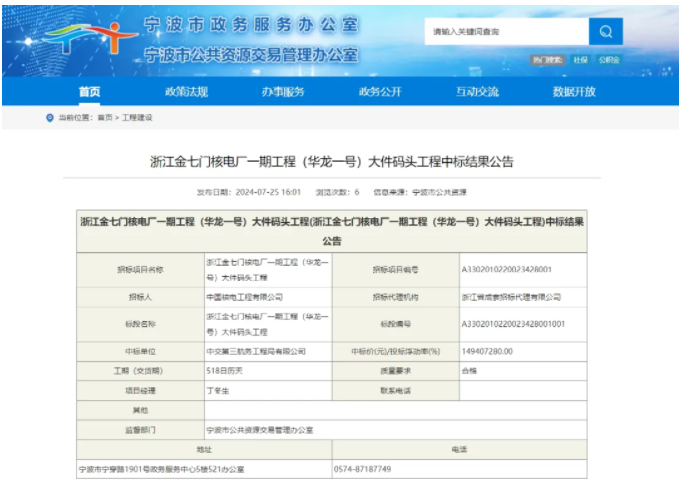Click the 宁波市政务服务办公室 header title
Screen dimensions: 681x484
pyautogui.click(x=251, y=25)
